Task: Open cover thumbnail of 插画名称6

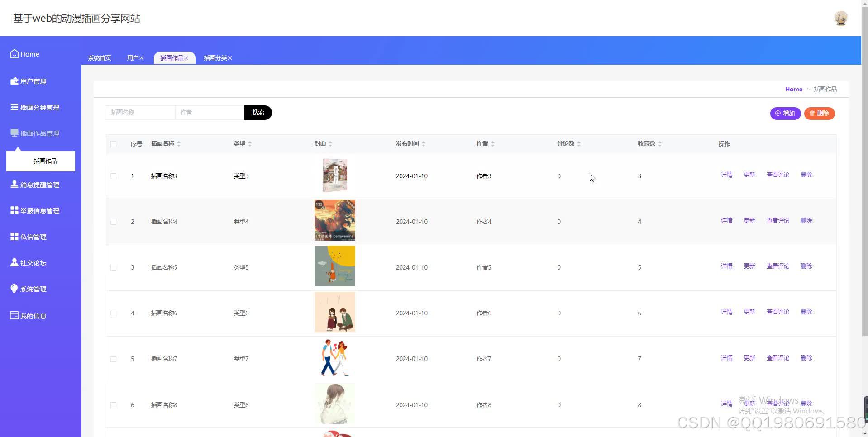Action: coord(335,312)
